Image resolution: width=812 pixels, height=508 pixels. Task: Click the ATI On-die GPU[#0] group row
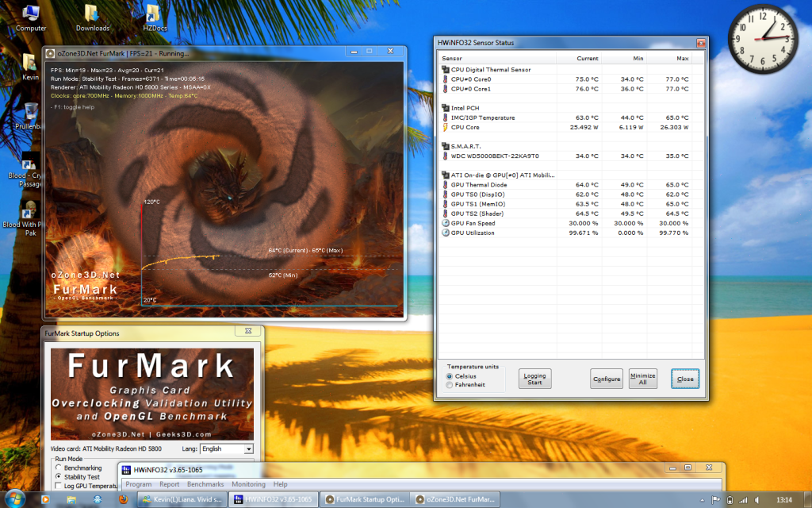tap(572, 175)
